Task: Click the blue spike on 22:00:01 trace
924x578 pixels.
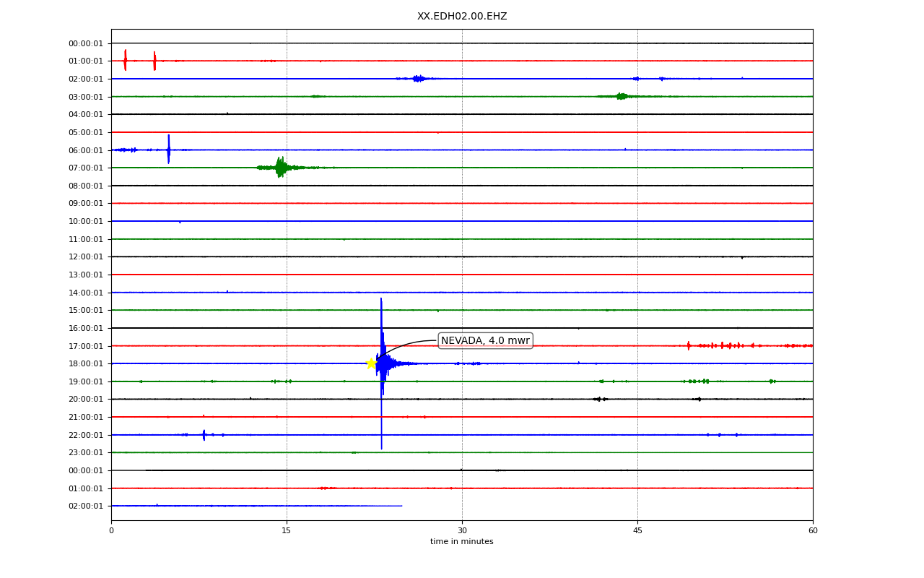Action: pos(204,435)
